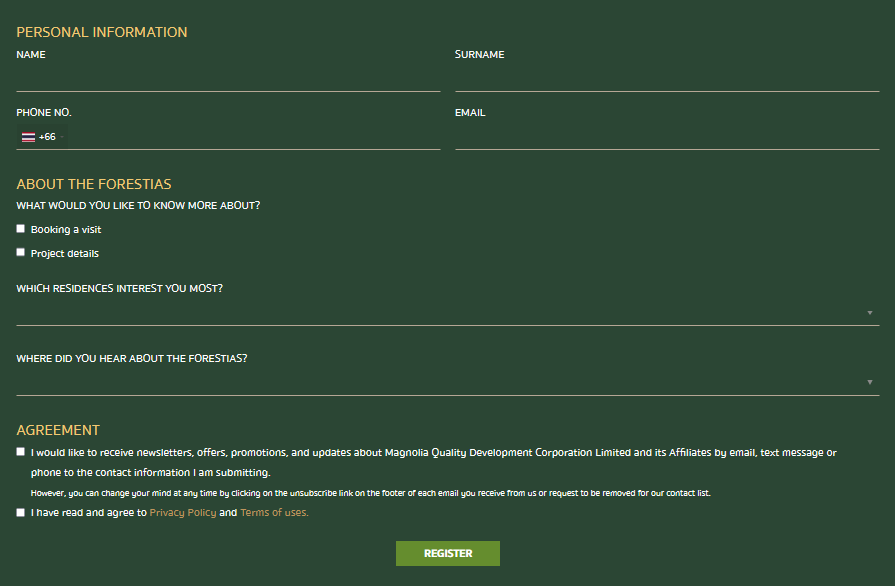The height and width of the screenshot is (586, 895).
Task: Open the Privacy Policy link
Action: pyautogui.click(x=183, y=512)
